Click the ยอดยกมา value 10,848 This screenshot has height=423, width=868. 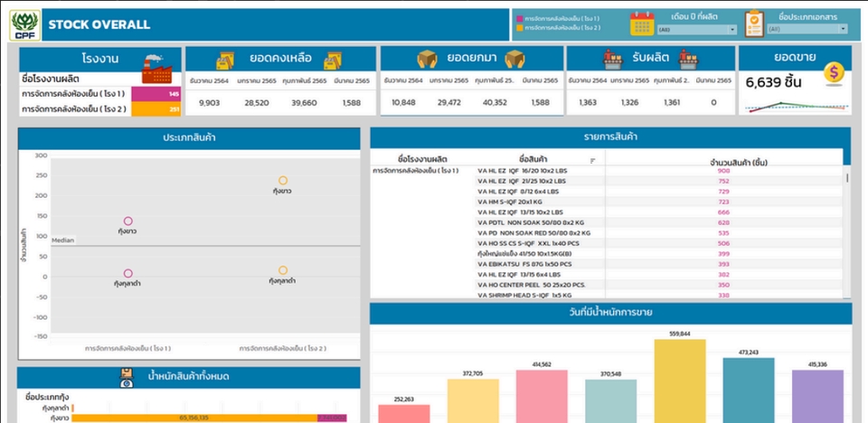(403, 102)
